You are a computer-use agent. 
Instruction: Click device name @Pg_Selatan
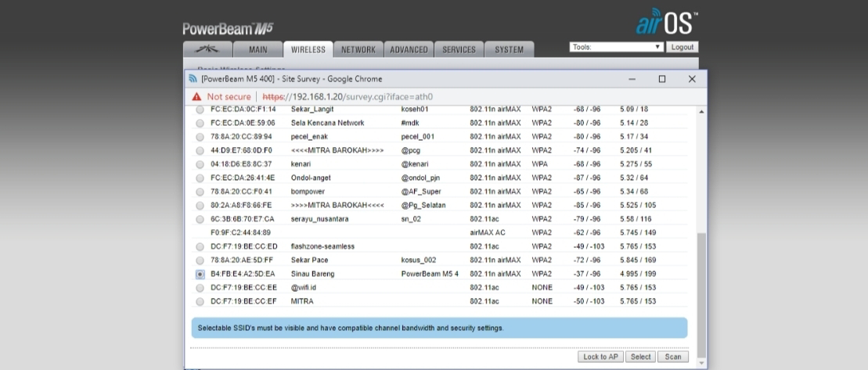[x=423, y=205]
